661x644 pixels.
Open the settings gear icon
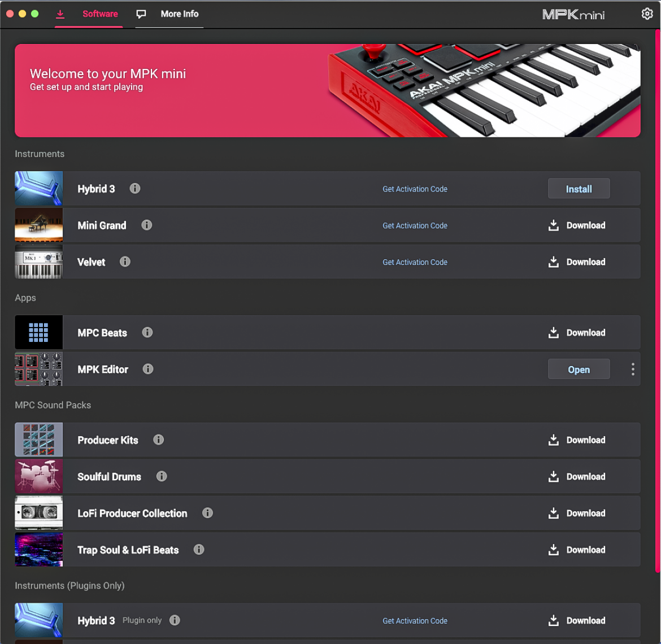tap(647, 14)
